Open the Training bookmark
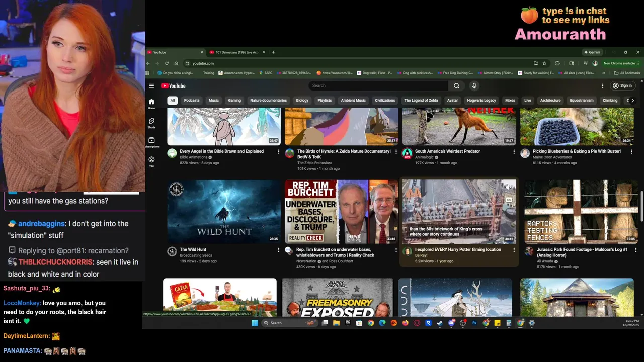Image resolution: width=644 pixels, height=362 pixels. pyautogui.click(x=208, y=73)
